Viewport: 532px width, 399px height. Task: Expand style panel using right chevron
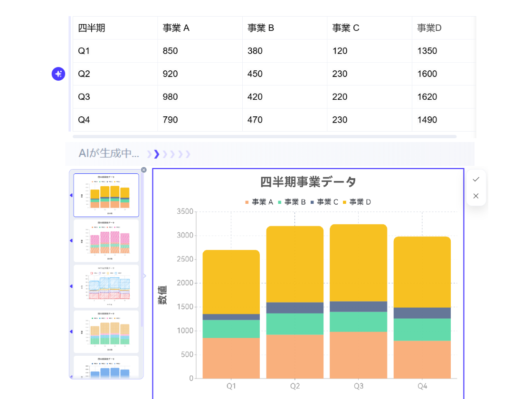[145, 276]
